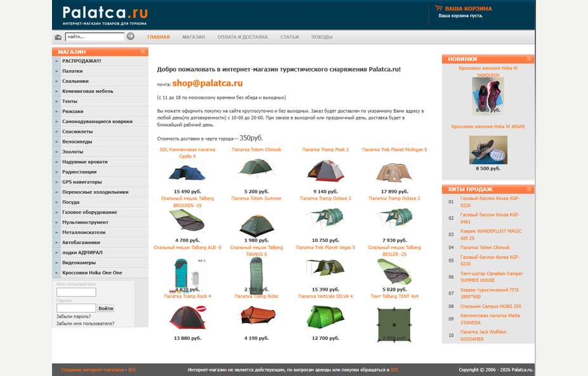Click bestseller Коврик WANDERLUST MAGIC AIR 25
Screen dimensions: 588x376
pyautogui.click(x=491, y=235)
